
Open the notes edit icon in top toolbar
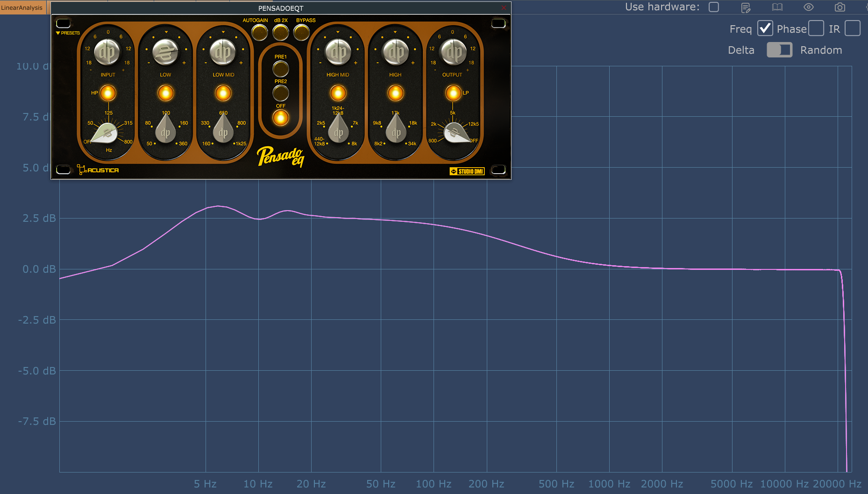click(746, 7)
